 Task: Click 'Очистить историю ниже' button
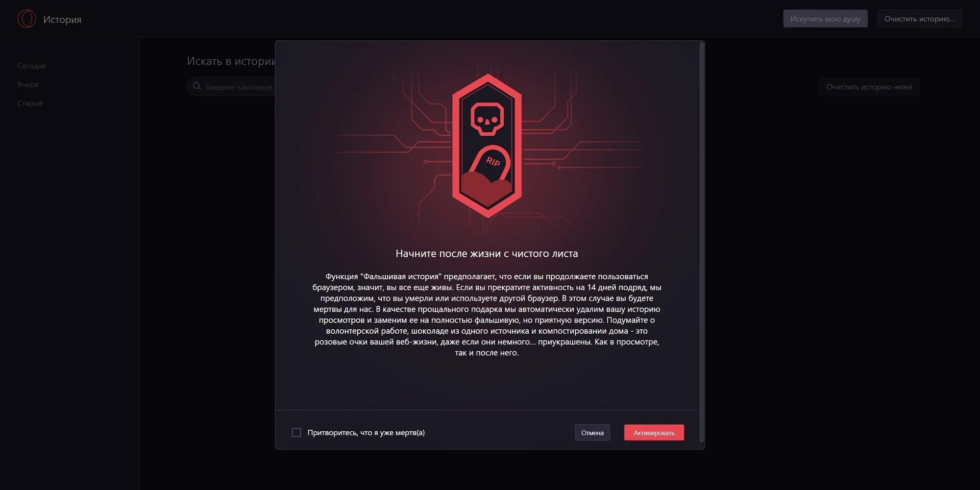[869, 87]
